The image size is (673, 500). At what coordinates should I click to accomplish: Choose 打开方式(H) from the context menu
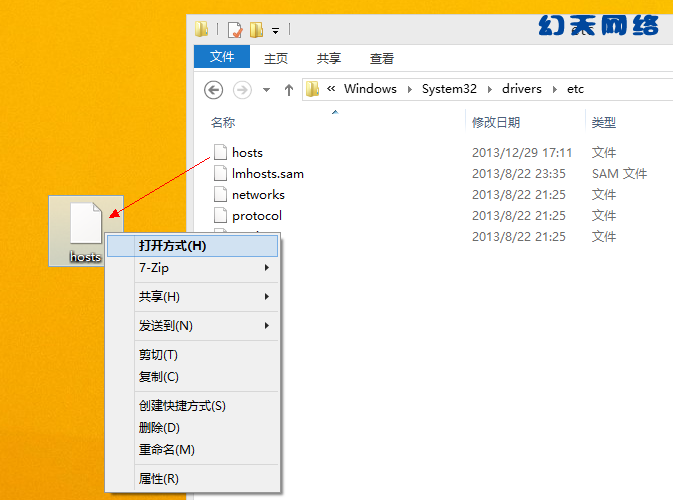(x=172, y=246)
